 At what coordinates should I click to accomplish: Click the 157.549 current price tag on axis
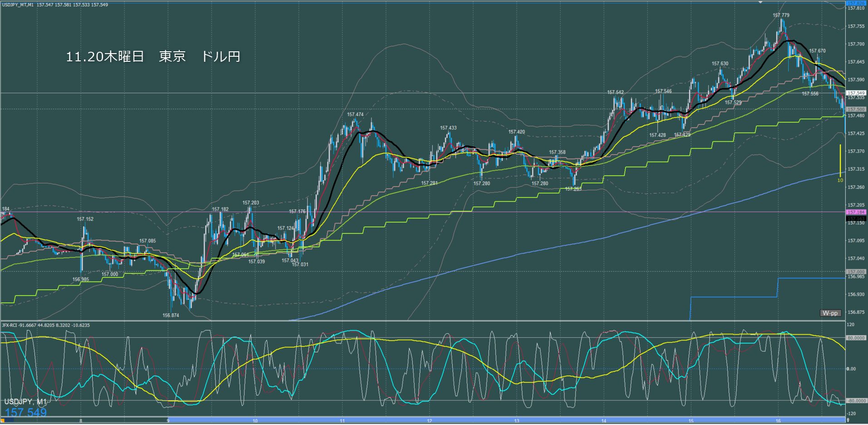pyautogui.click(x=856, y=93)
